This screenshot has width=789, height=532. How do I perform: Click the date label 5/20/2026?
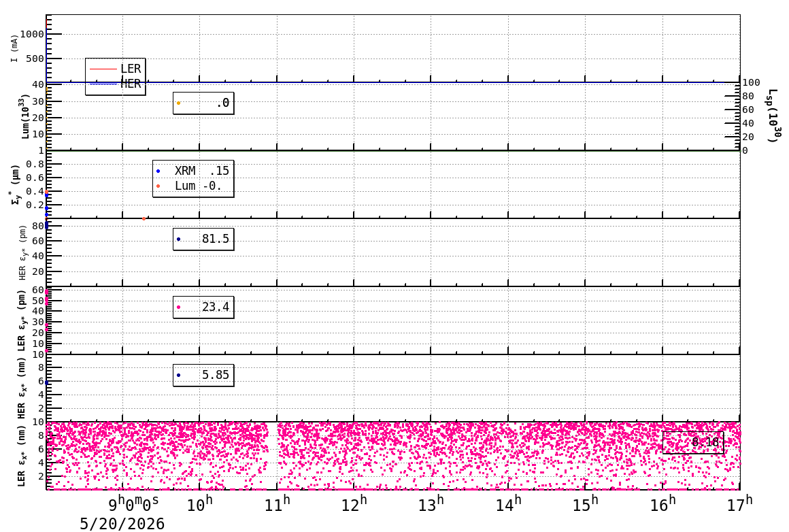(122, 524)
